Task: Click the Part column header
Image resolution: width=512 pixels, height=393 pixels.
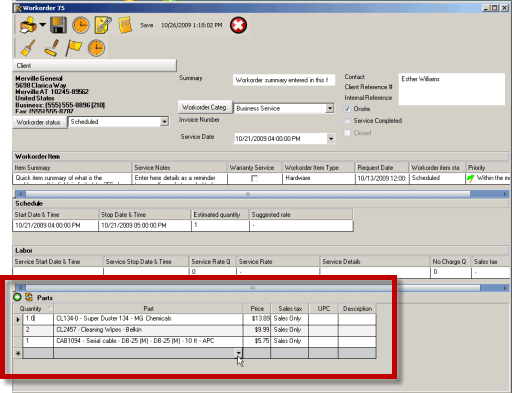Action: [148, 309]
